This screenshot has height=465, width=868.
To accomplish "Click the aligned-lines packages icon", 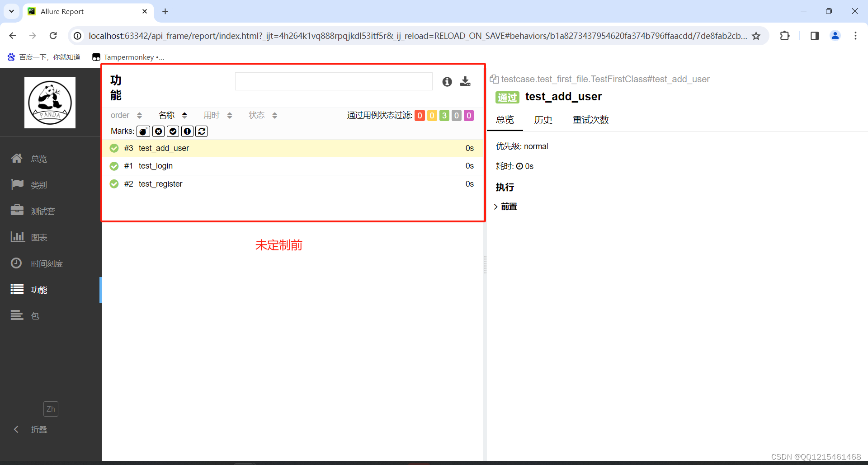I will point(17,315).
